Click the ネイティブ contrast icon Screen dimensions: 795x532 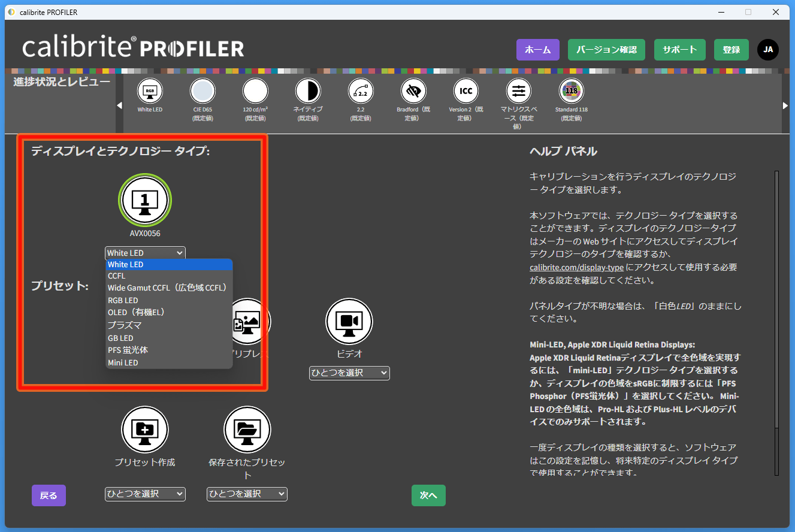[x=308, y=91]
